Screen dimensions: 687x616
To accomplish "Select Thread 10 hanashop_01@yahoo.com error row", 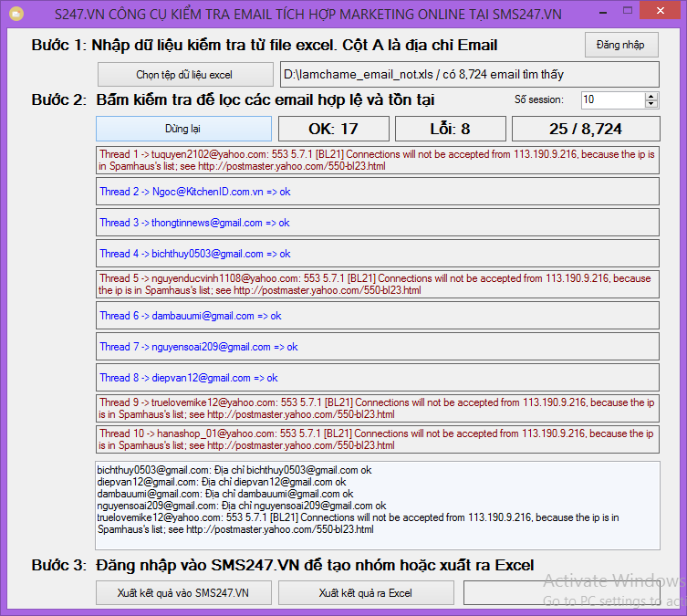I will [x=377, y=440].
